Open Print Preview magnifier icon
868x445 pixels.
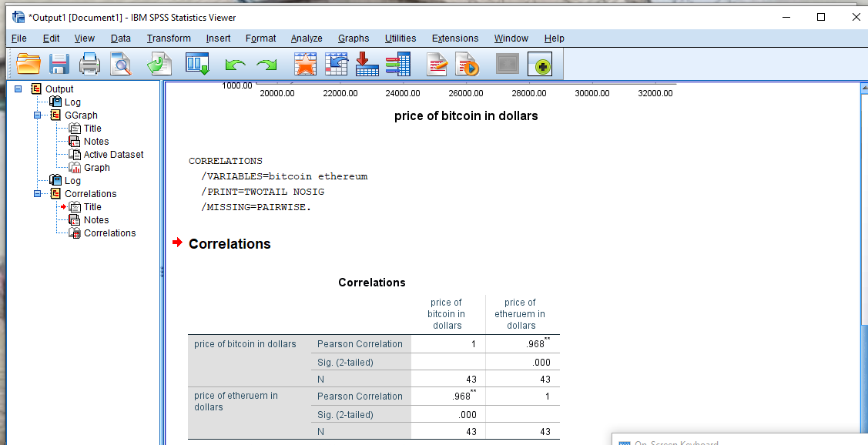120,64
